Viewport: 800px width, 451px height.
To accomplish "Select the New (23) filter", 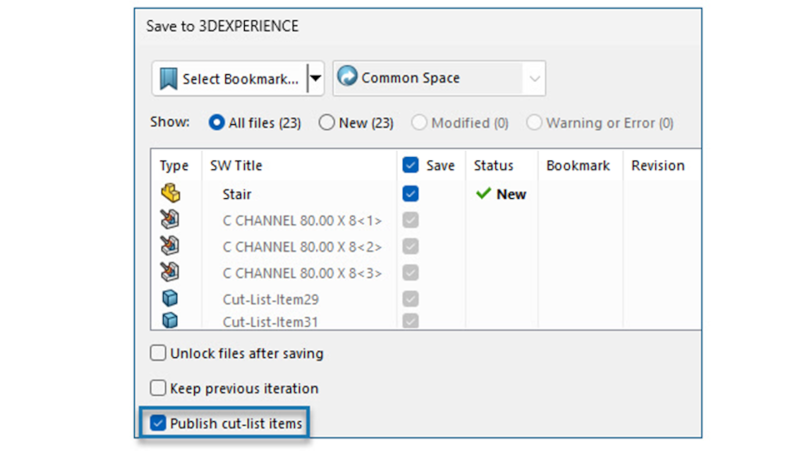I will 326,123.
